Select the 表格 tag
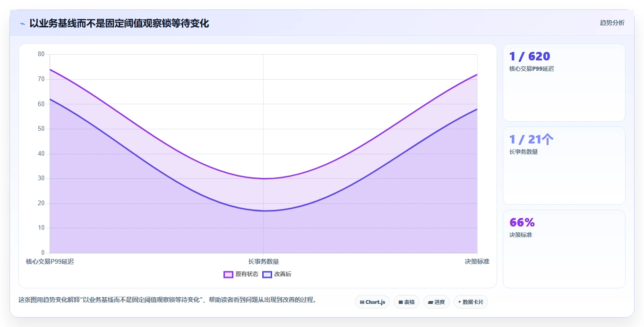 [x=406, y=302]
